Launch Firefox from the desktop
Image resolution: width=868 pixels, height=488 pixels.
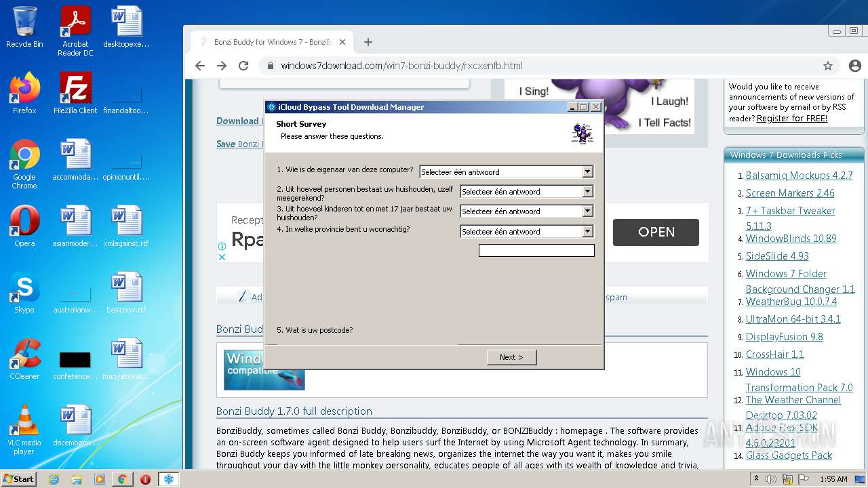tap(24, 93)
